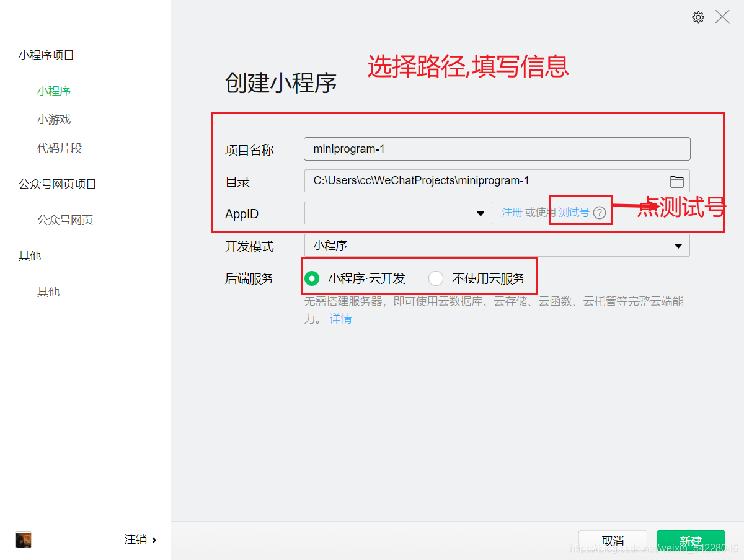Choose 不使用云服务 as backend service
Screen dimensions: 744x560
click(436, 278)
